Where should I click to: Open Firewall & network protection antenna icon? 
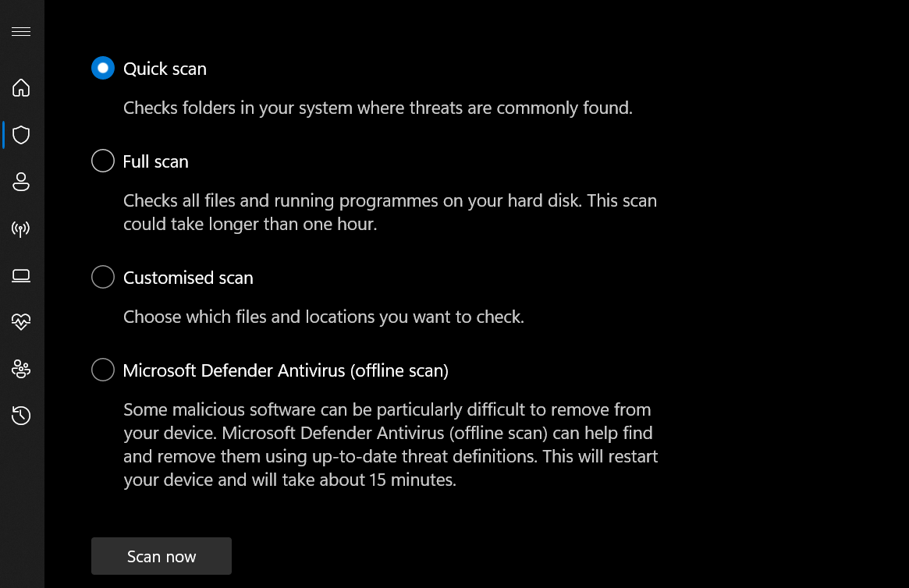pos(21,229)
